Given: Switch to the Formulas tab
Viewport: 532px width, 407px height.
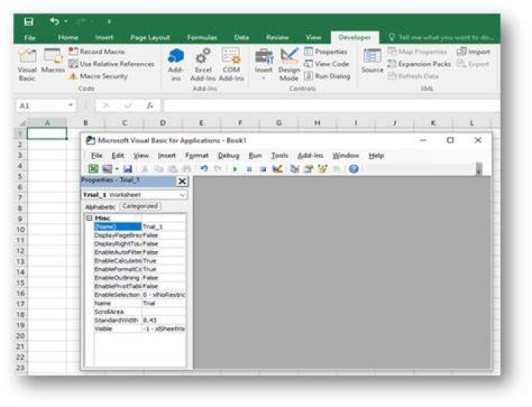Looking at the screenshot, I should 202,38.
